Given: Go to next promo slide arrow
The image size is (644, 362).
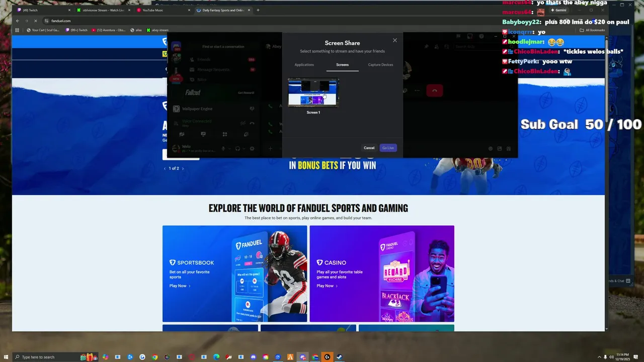Looking at the screenshot, I should (183, 168).
